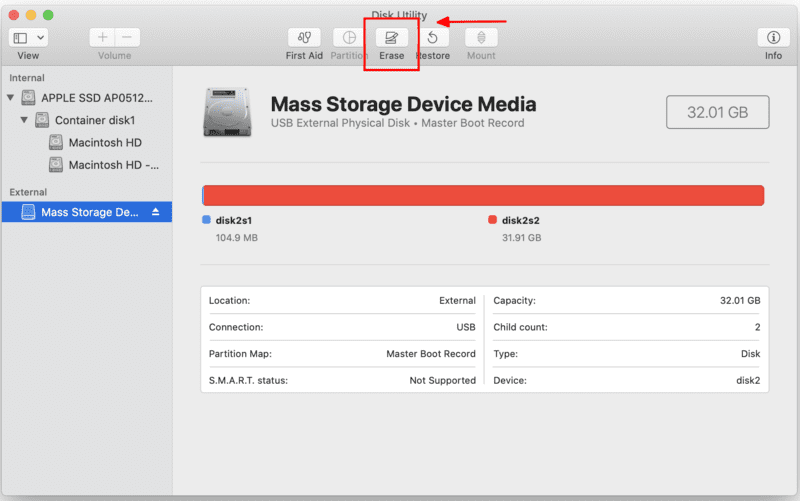800x501 pixels.
Task: Select Mass Storage Device in sidebar
Action: tap(90, 212)
